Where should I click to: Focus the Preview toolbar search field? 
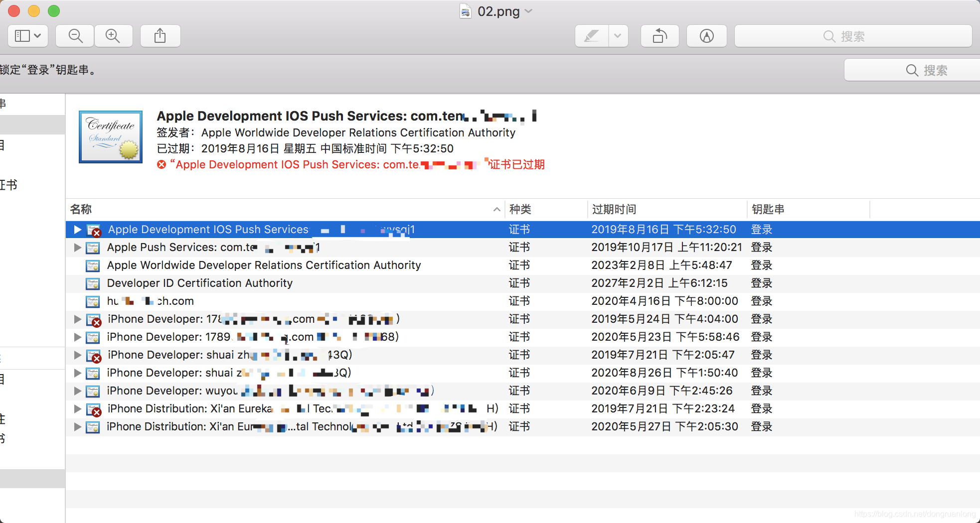tap(853, 36)
